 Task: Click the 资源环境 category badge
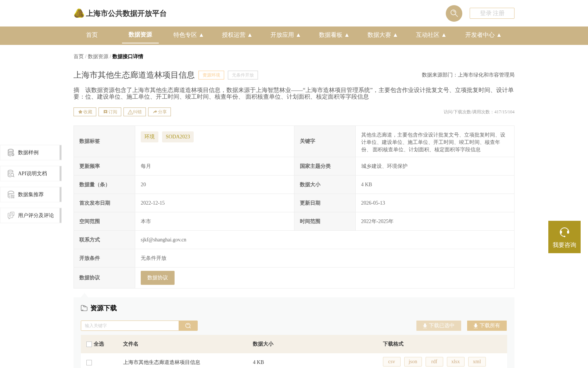point(211,75)
